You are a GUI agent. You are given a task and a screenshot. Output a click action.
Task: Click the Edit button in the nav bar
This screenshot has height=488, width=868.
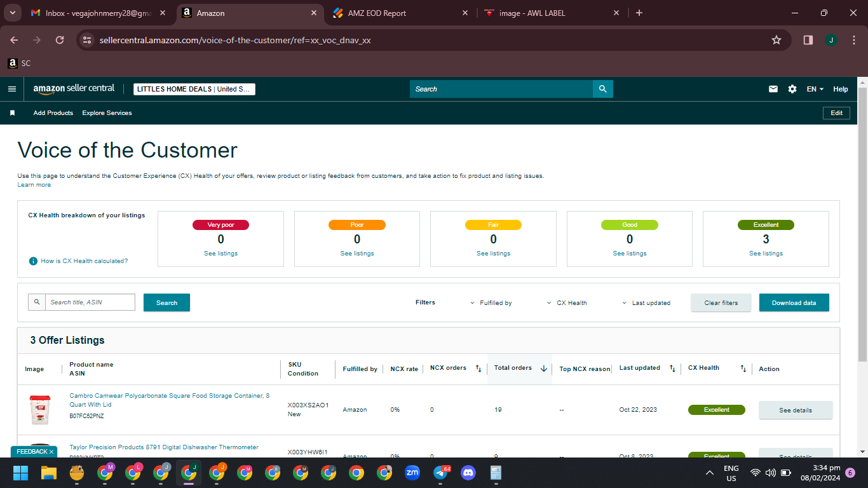pyautogui.click(x=836, y=113)
